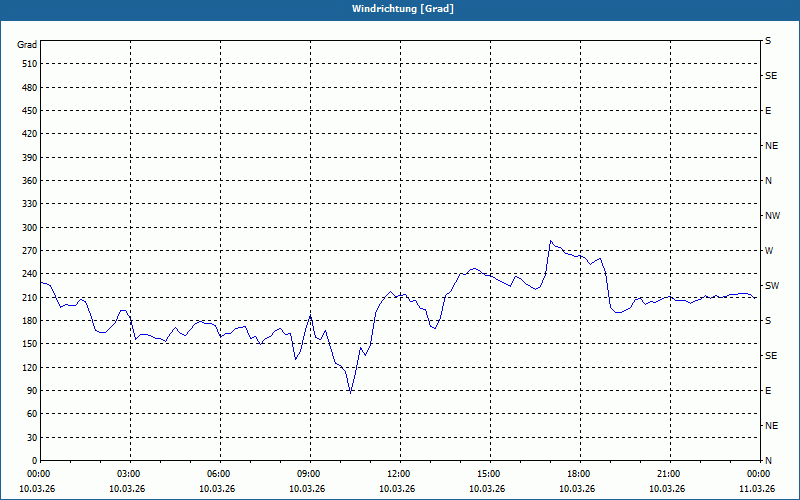The width and height of the screenshot is (800, 500).
Task: Select the Grad unit label on y-axis
Action: [27, 45]
